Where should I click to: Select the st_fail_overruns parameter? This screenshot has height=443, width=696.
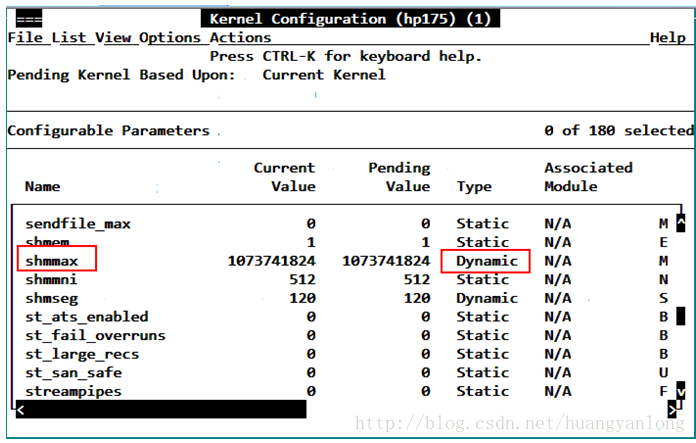click(95, 336)
